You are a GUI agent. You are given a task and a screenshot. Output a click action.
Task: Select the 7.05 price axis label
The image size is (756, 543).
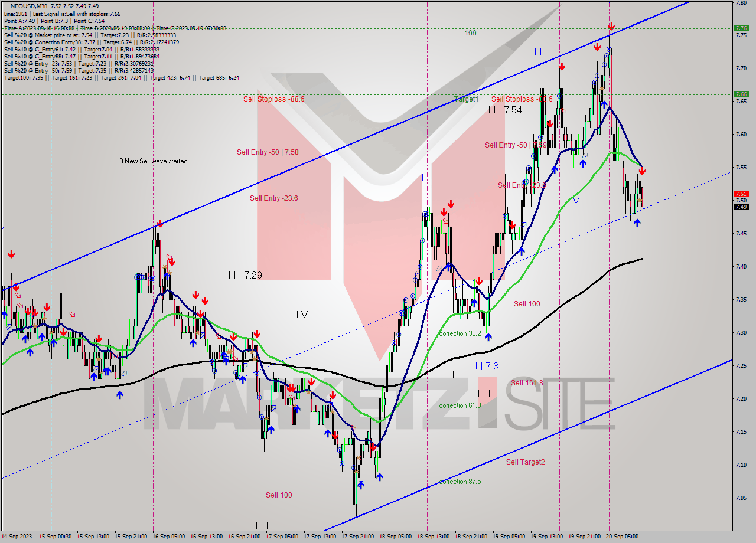741,498
